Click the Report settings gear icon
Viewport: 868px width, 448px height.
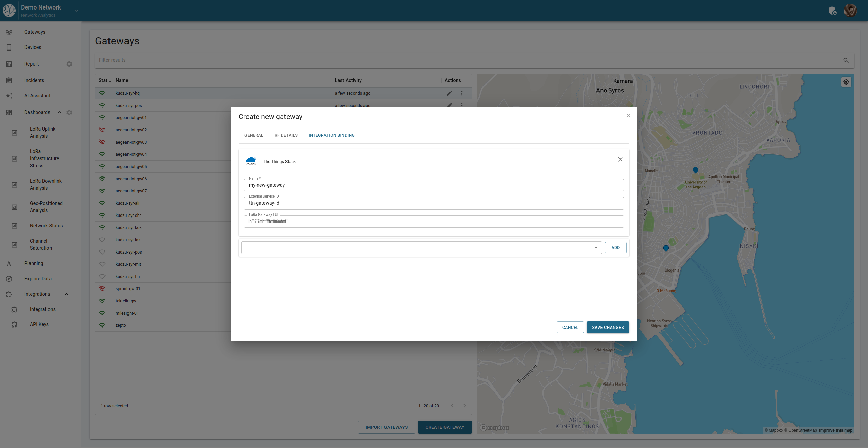coord(70,64)
